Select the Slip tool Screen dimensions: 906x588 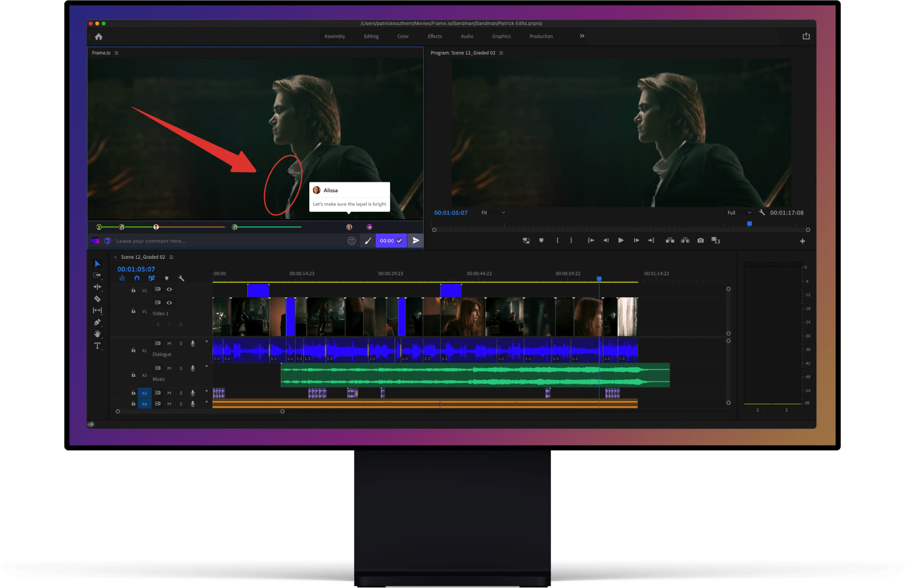[97, 310]
